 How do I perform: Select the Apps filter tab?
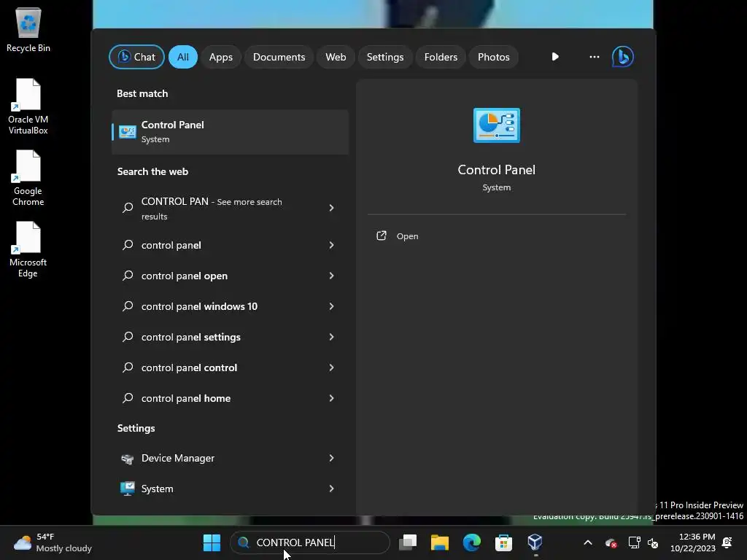[220, 57]
